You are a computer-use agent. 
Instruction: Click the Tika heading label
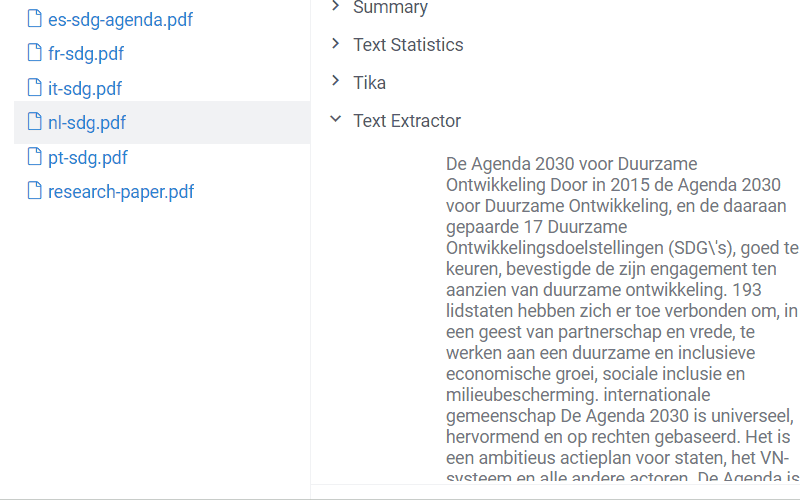pyautogui.click(x=369, y=83)
